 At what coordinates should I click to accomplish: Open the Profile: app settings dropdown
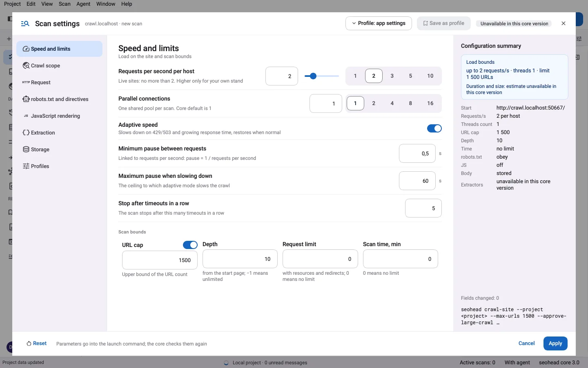[x=379, y=23]
